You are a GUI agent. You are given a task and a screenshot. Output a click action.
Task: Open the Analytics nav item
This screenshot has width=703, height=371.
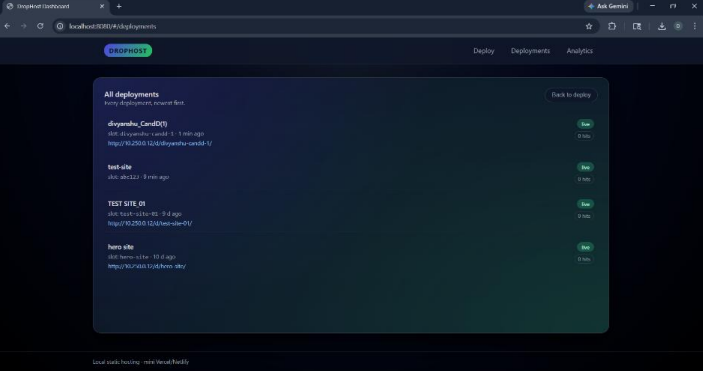[x=579, y=51]
